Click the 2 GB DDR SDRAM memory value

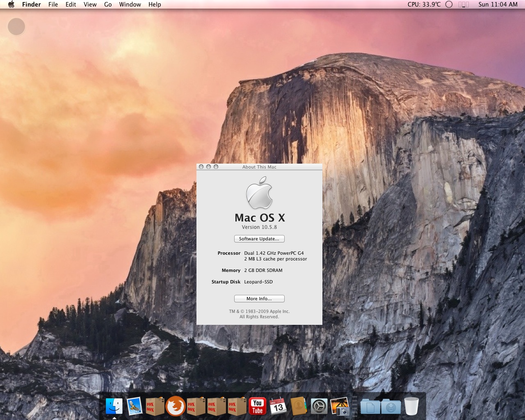pos(263,270)
